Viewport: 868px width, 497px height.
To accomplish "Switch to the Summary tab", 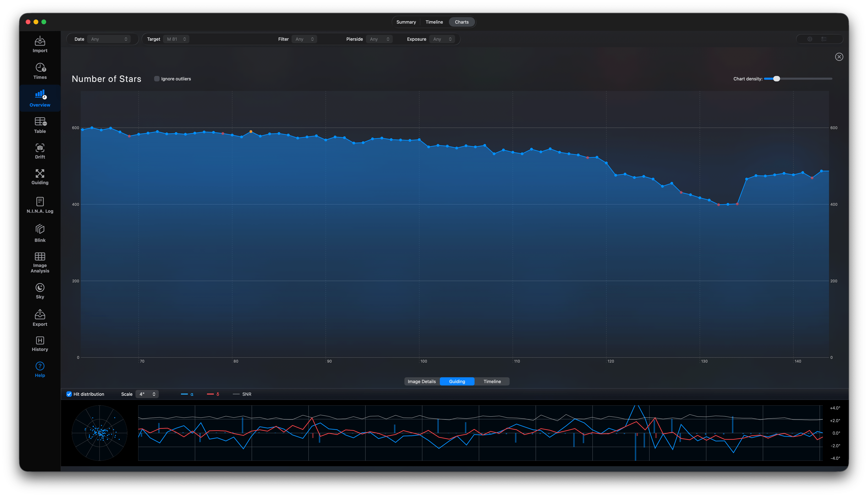I will [406, 22].
